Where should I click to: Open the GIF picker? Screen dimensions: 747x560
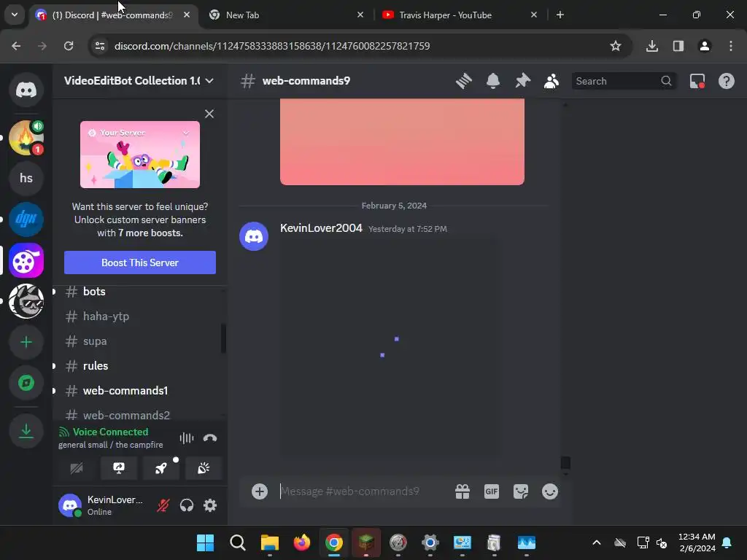point(492,491)
